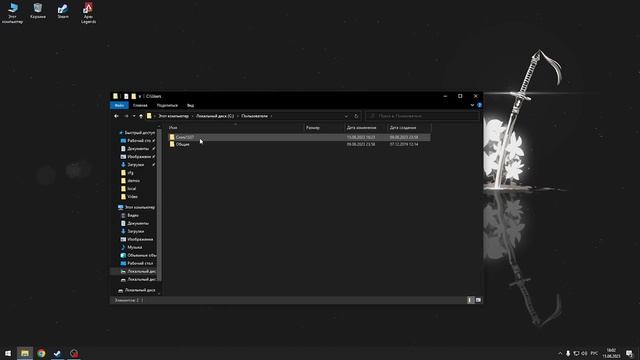Viewport: 640px width, 360px height.
Task: Click the navigation pane vertical scrollbar
Action: [x=159, y=204]
